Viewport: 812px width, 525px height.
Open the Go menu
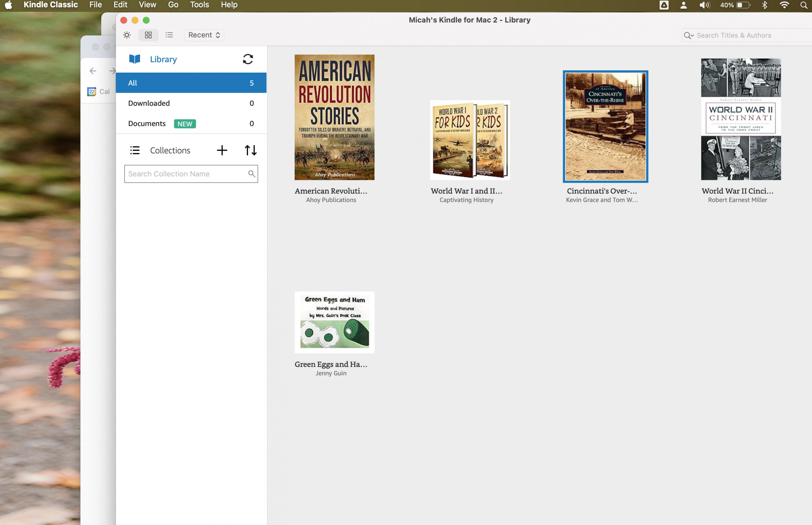click(173, 5)
